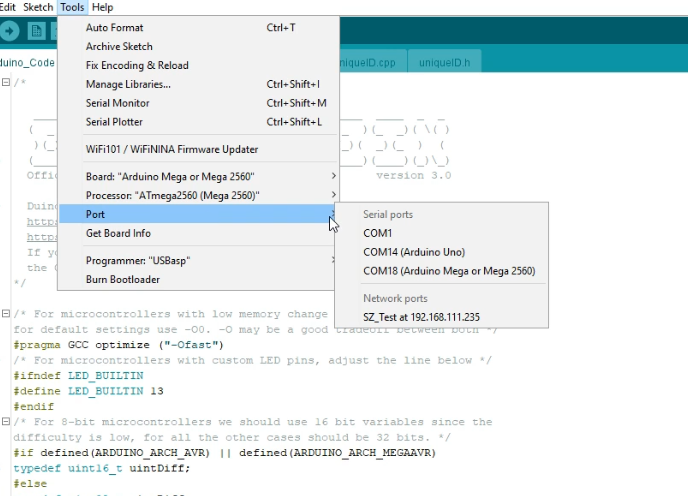Screen dimensions: 688x496
Task: Select serial port COM1
Action: [441, 233]
